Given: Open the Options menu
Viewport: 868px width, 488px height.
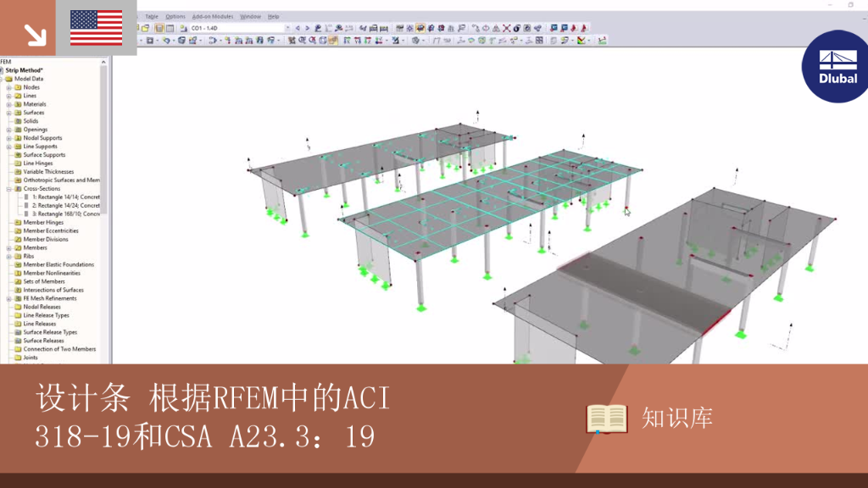Looking at the screenshot, I should 175,17.
